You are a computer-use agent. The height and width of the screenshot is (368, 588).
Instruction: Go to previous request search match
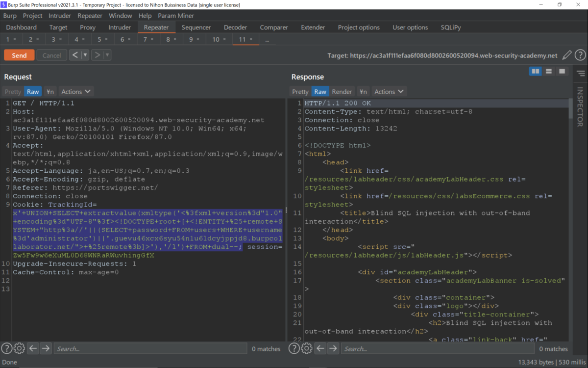coord(33,348)
